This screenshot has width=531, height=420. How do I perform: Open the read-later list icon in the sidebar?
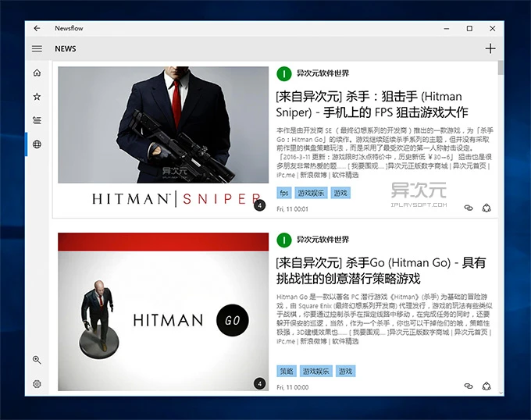pyautogui.click(x=37, y=120)
